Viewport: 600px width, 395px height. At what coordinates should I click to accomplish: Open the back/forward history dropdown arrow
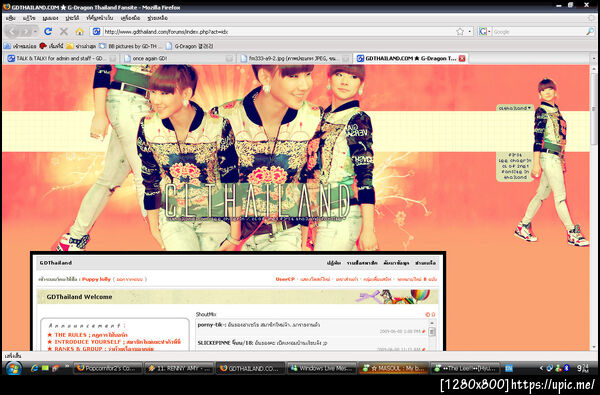click(35, 31)
